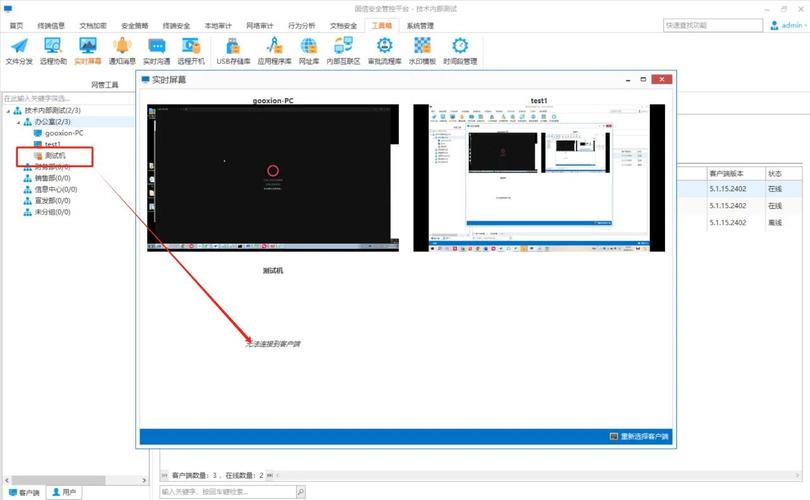Click the 文件分发 file distribution icon

point(18,50)
